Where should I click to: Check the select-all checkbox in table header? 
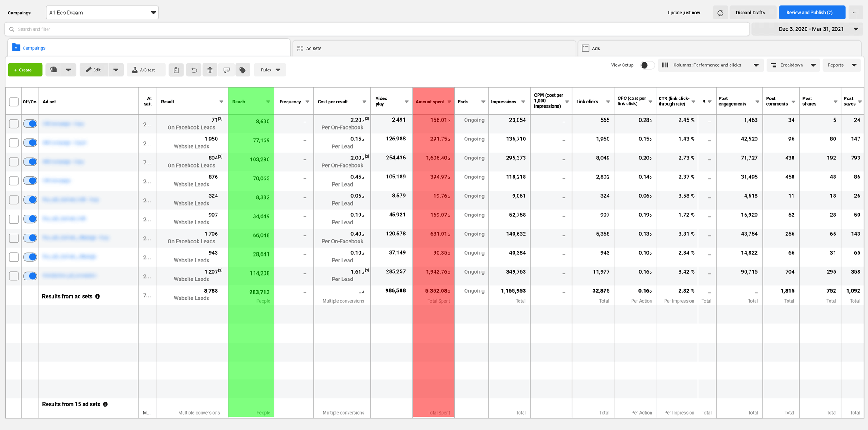click(x=14, y=102)
